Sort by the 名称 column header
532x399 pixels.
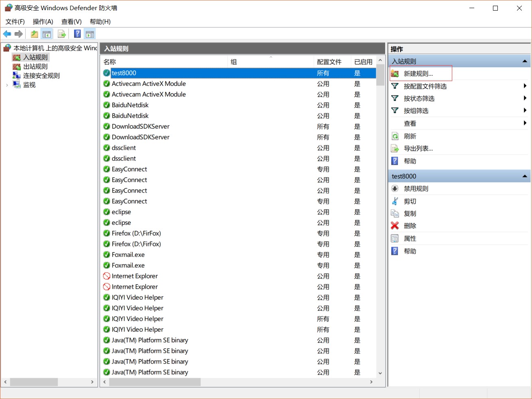[164, 61]
